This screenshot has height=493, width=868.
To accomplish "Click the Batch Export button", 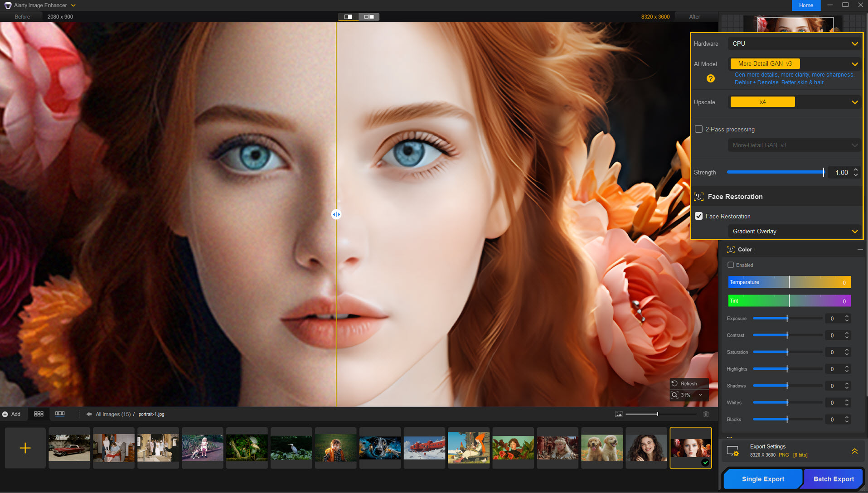I will tap(833, 479).
